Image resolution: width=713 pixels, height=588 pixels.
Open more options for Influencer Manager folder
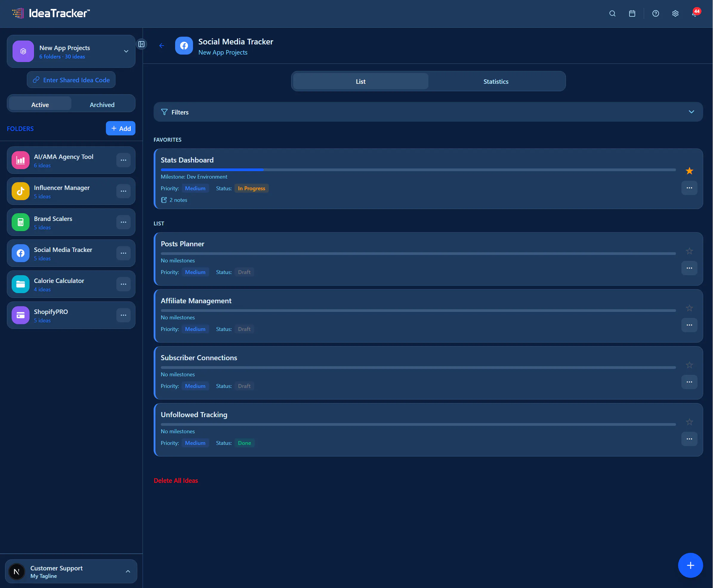pos(123,191)
